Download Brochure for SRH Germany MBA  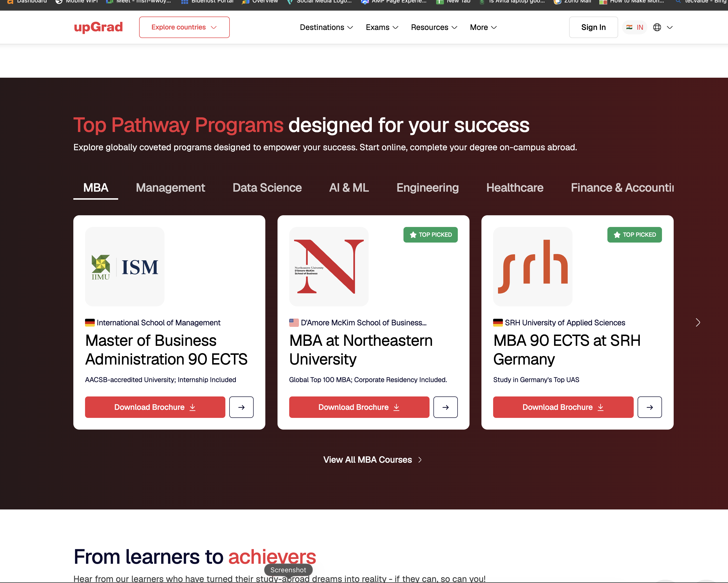[x=563, y=407]
